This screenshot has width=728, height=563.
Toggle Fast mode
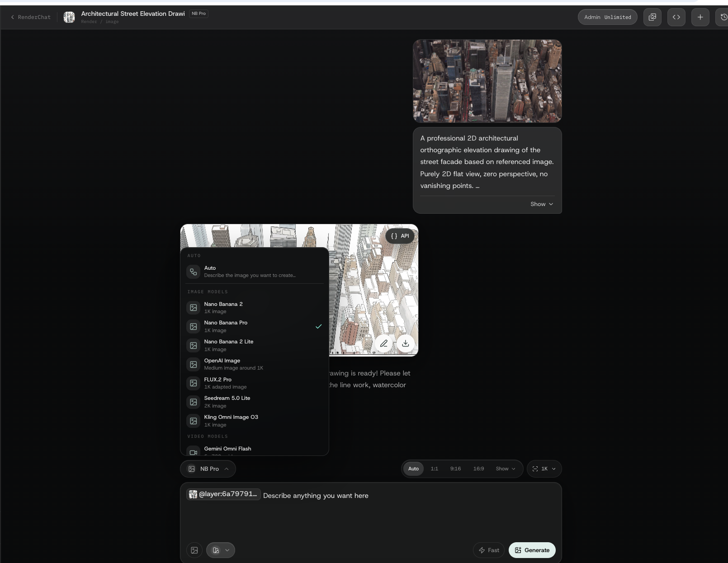[488, 550]
